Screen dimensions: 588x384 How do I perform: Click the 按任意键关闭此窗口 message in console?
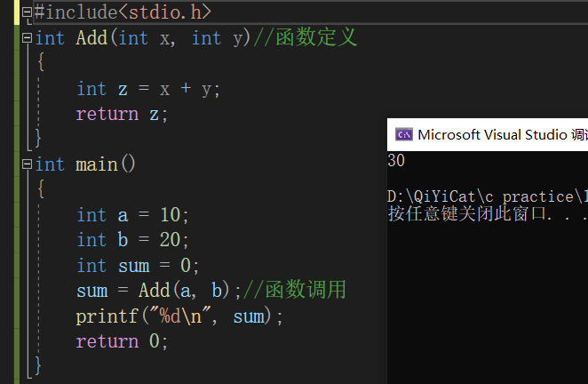click(x=488, y=213)
